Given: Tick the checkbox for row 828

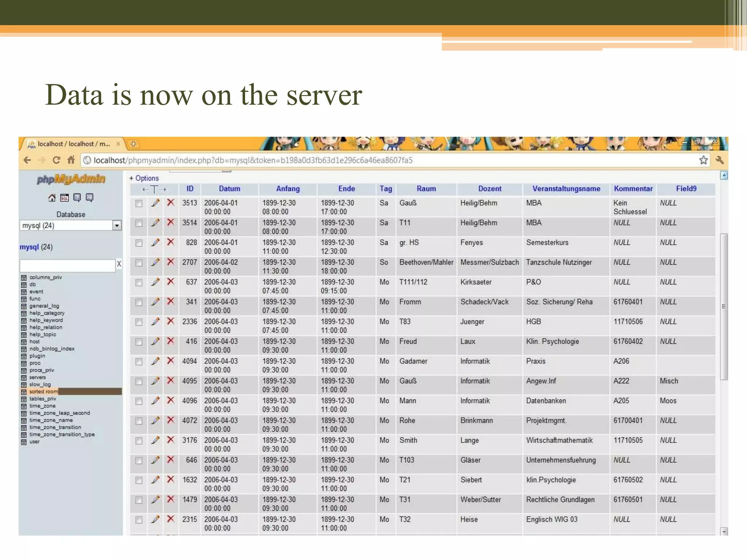Looking at the screenshot, I should (x=139, y=243).
